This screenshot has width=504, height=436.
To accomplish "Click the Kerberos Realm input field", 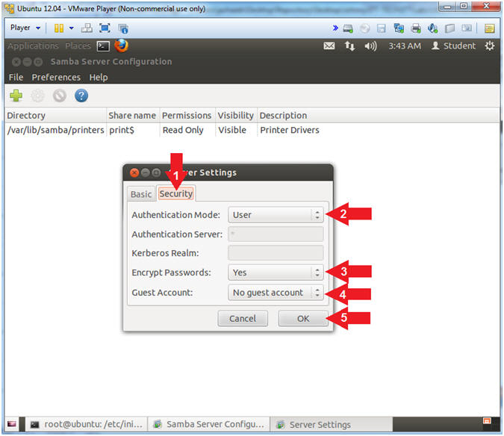I will [x=276, y=253].
